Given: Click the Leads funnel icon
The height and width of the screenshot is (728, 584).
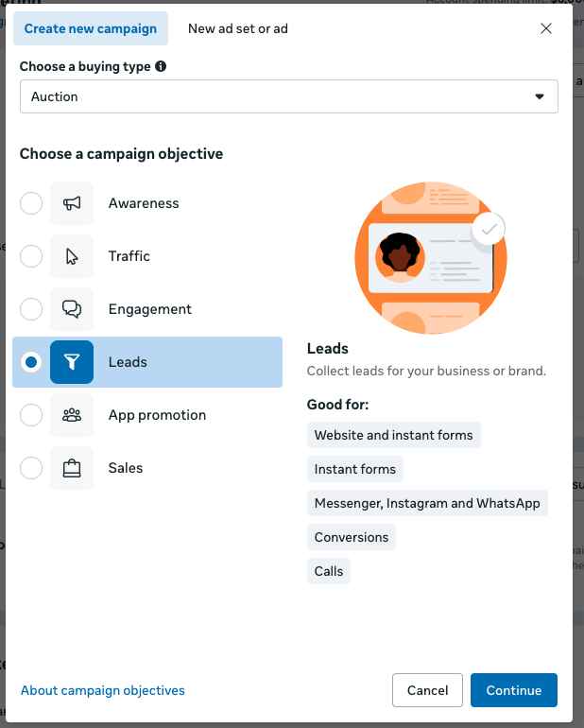Looking at the screenshot, I should [72, 362].
